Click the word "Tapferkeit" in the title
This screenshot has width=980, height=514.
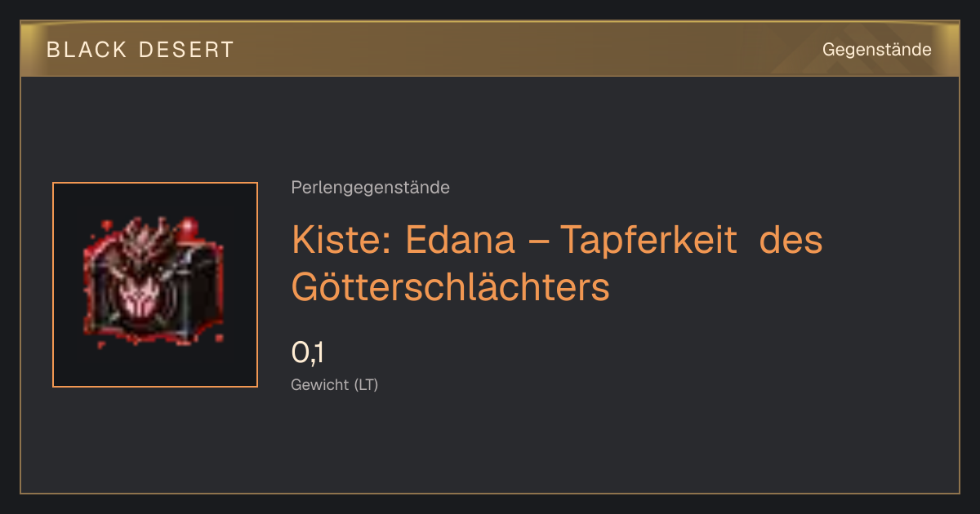649,241
